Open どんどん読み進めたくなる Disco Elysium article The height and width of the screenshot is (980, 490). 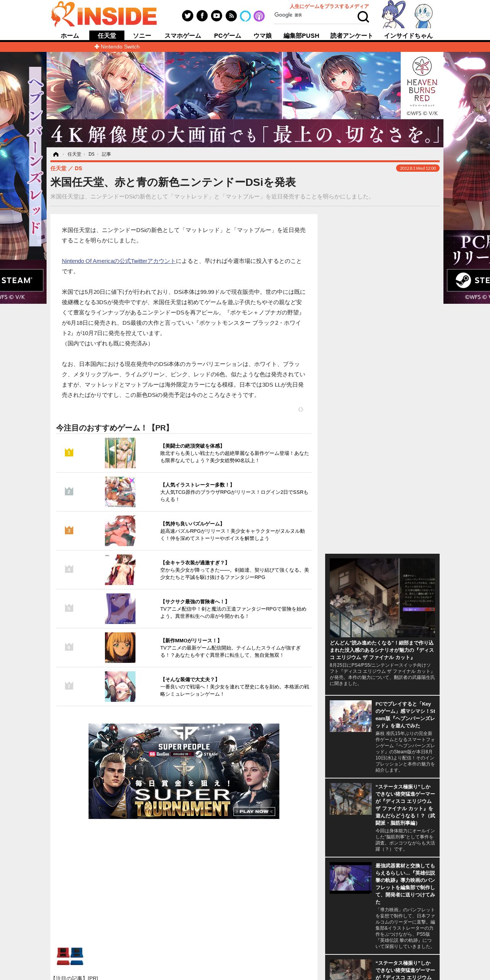pyautogui.click(x=382, y=650)
